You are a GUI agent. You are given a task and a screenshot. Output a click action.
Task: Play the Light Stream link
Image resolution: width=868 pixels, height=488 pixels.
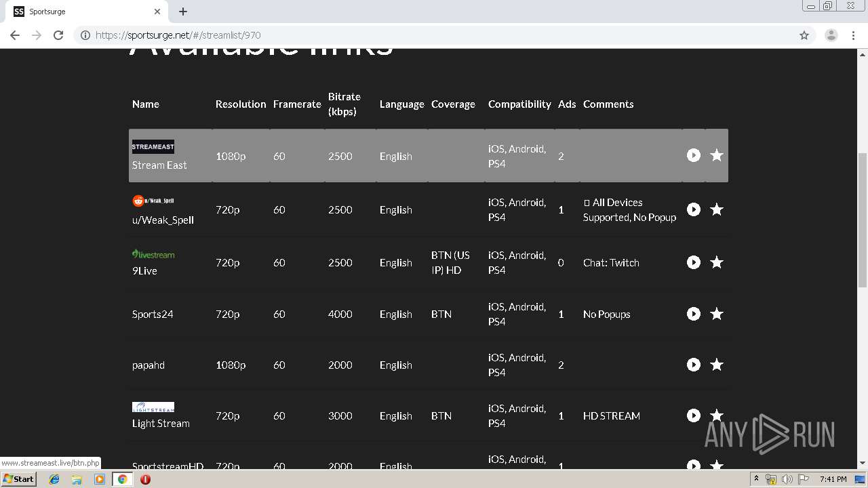[x=693, y=415]
